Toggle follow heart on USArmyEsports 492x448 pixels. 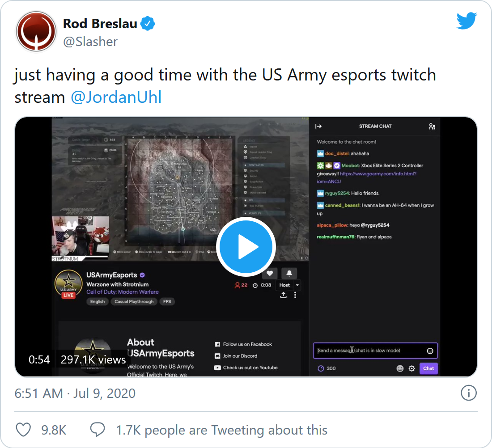270,273
